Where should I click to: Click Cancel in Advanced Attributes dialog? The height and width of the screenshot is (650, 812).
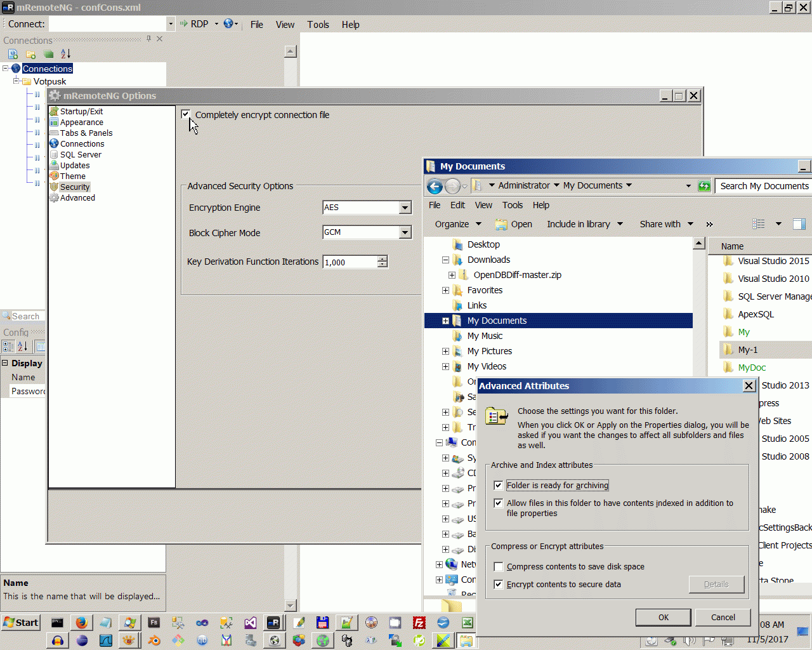(723, 618)
